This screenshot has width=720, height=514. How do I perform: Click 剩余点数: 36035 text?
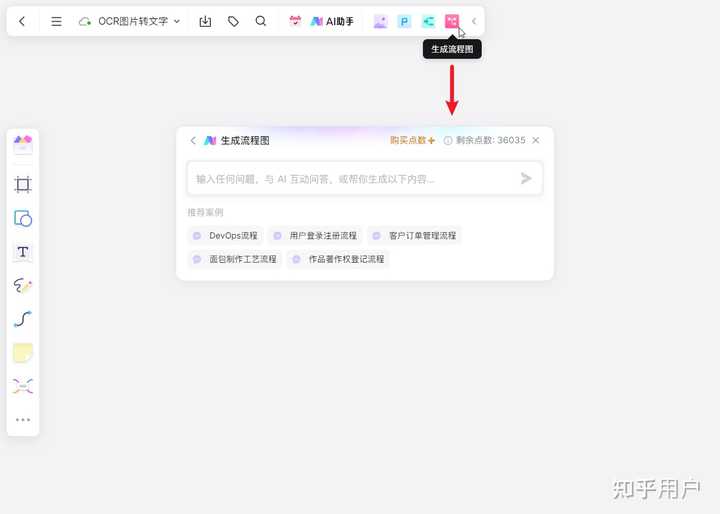(x=490, y=140)
